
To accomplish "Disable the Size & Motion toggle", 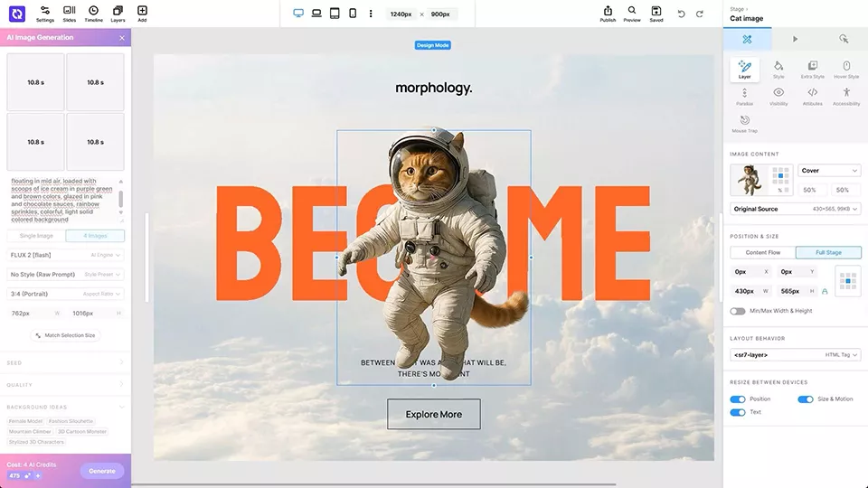I will (x=805, y=399).
